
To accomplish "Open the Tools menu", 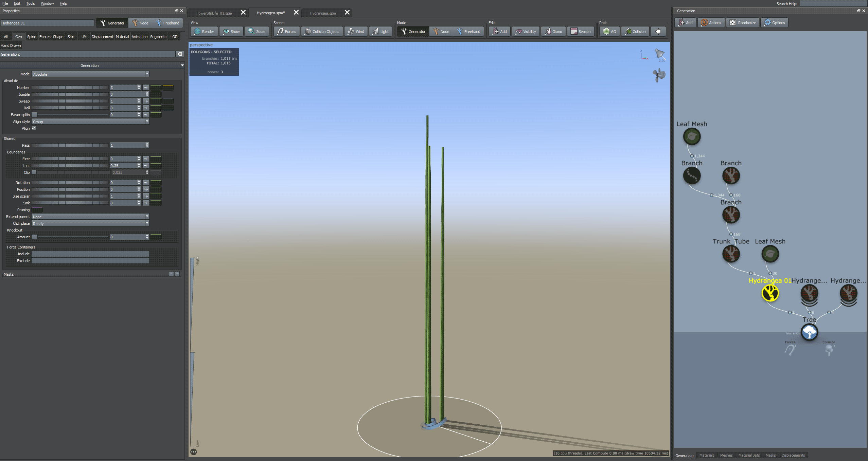I will [30, 3].
